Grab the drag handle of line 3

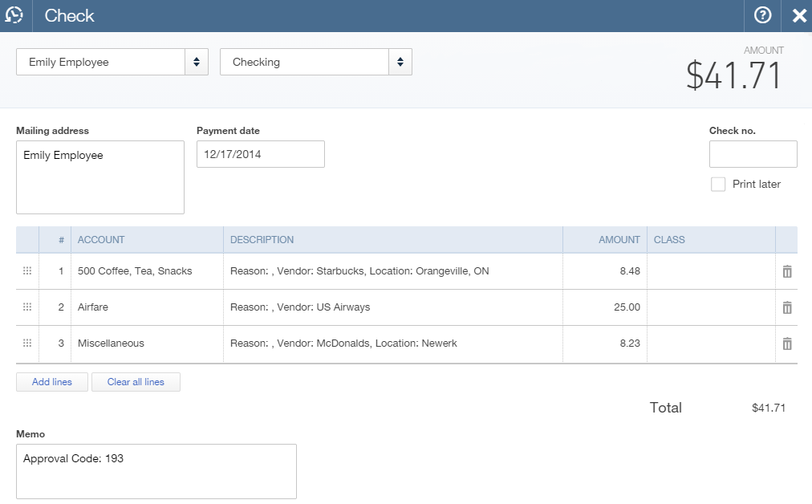(27, 343)
